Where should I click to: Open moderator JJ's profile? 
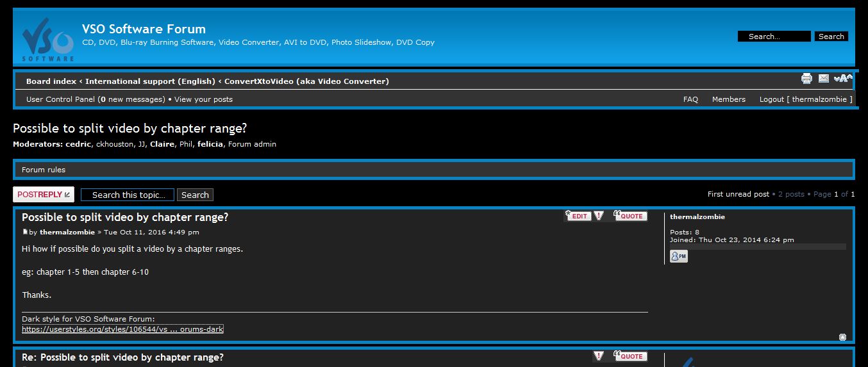pyautogui.click(x=142, y=144)
